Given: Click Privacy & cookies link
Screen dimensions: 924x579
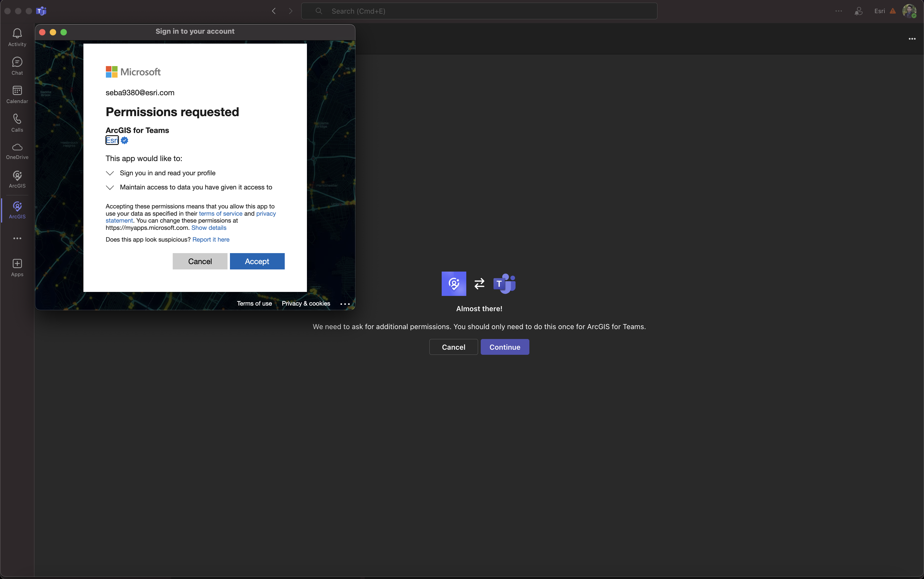Looking at the screenshot, I should 306,303.
